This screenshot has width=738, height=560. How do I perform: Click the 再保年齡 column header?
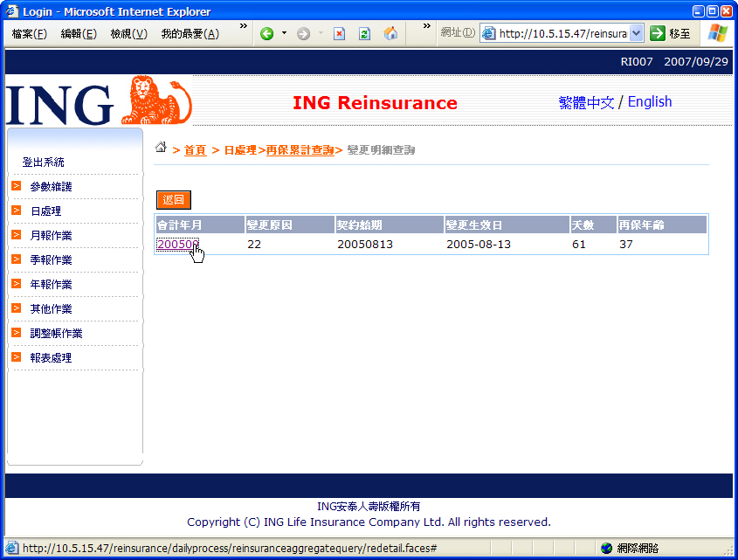click(x=662, y=225)
